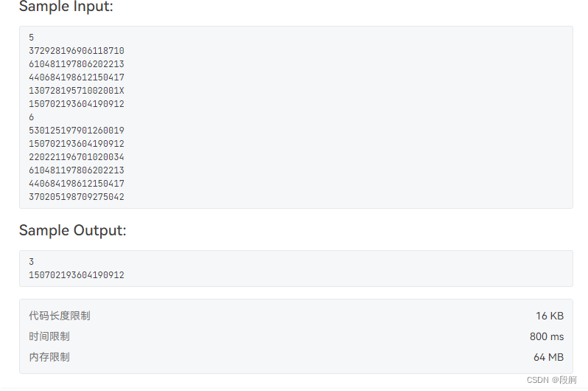Image resolution: width=588 pixels, height=391 pixels.
Task: Select the ID in the sample output block
Action: [x=76, y=275]
